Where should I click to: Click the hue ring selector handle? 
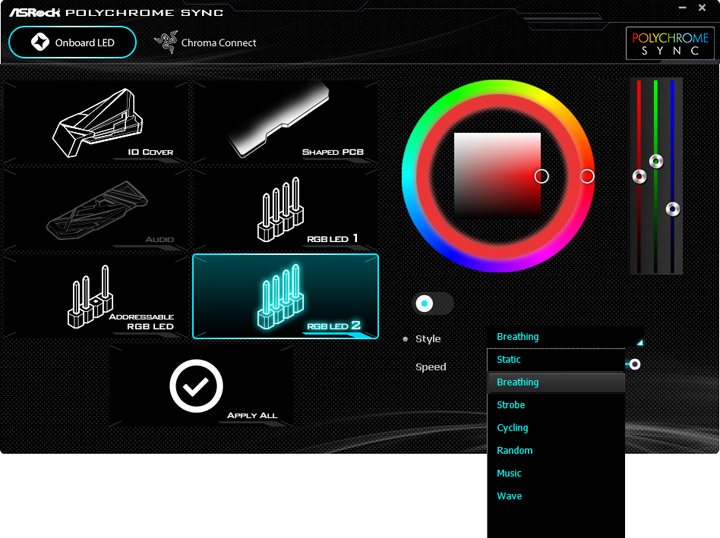click(x=587, y=176)
